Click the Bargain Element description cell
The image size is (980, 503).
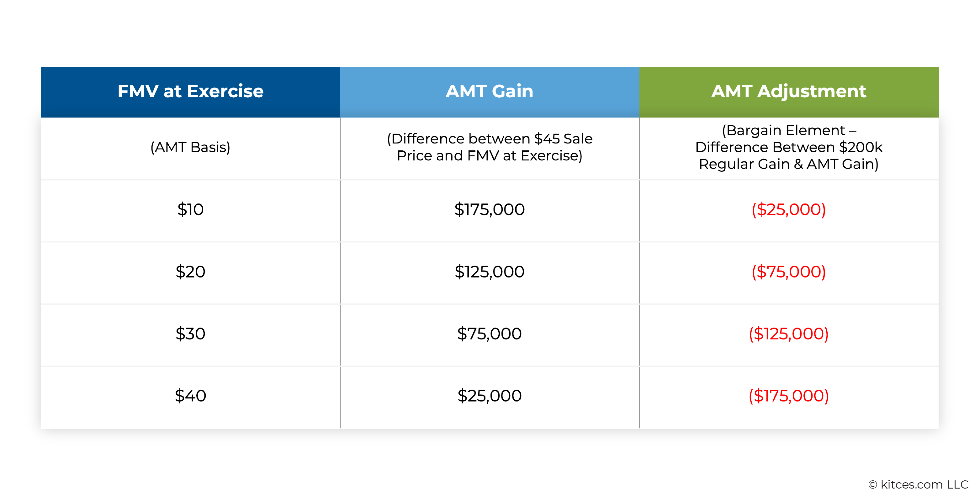tap(789, 147)
